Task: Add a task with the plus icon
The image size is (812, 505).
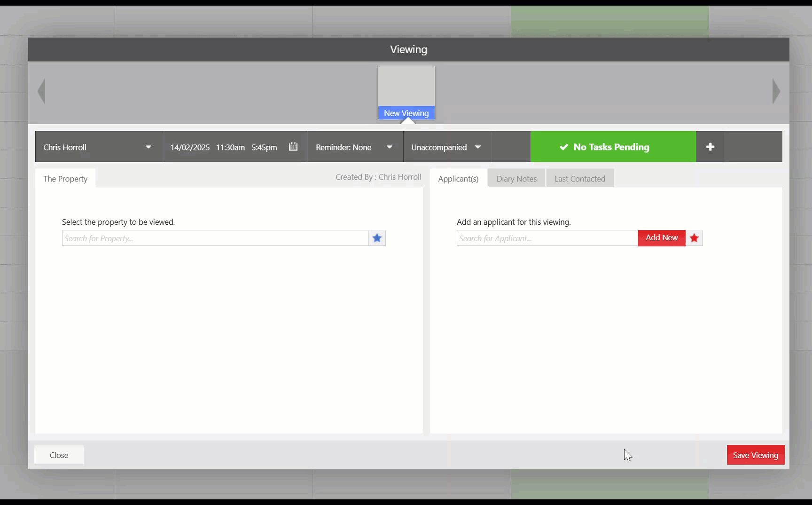Action: [x=710, y=147]
